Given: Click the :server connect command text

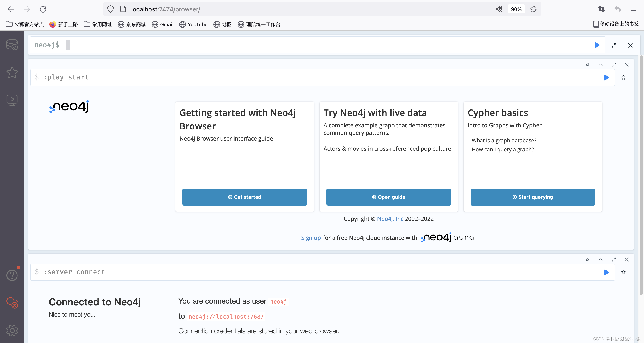Looking at the screenshot, I should click(x=74, y=272).
